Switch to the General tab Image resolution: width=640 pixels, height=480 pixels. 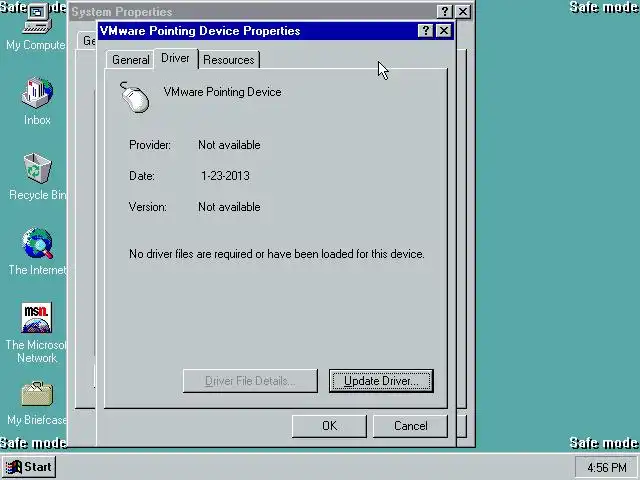pos(131,60)
